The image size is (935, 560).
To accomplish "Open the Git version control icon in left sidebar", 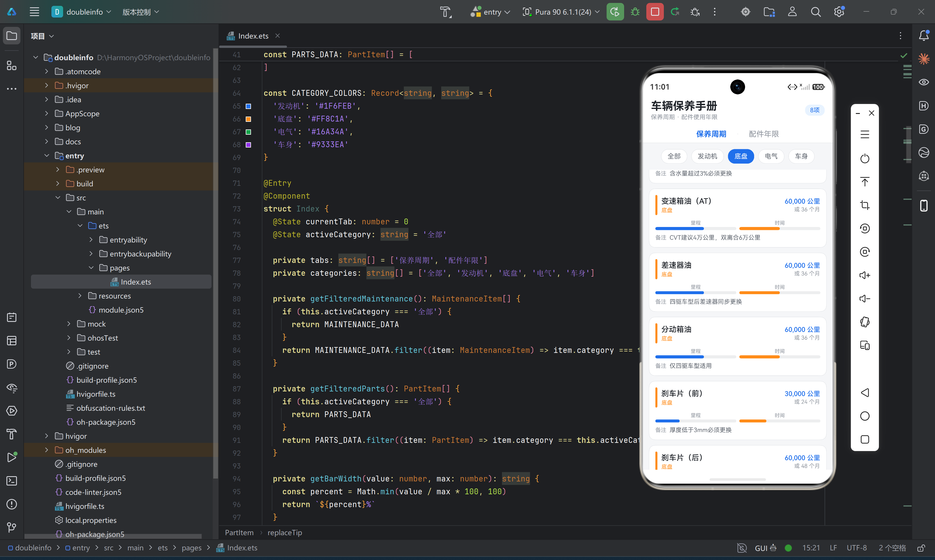I will (x=12, y=527).
